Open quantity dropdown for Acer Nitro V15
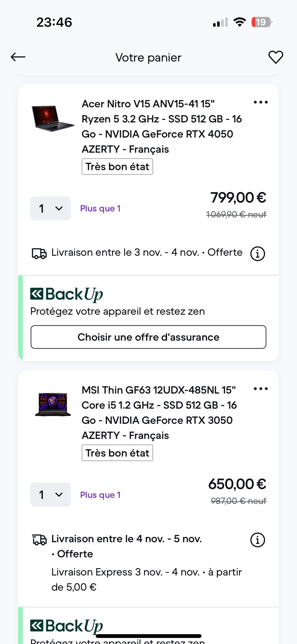The width and height of the screenshot is (297, 644). click(50, 208)
